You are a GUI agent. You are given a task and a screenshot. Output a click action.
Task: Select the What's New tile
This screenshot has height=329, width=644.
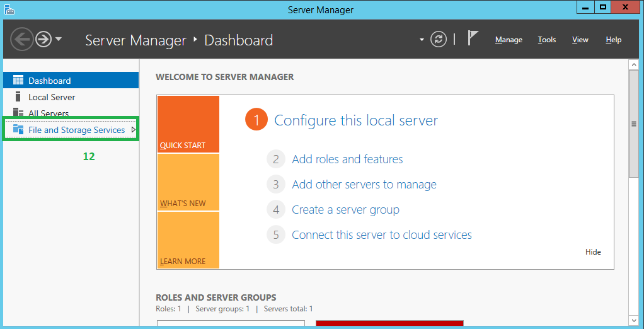pyautogui.click(x=188, y=182)
